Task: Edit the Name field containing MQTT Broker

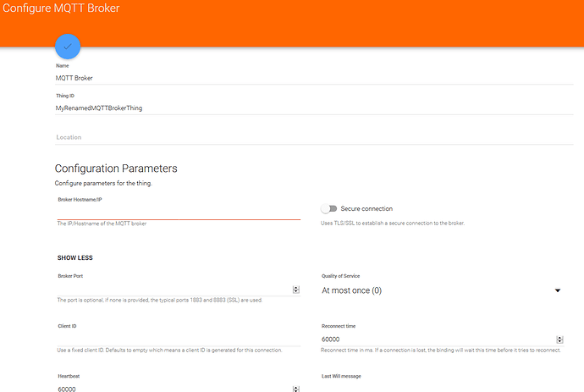Action: point(314,78)
